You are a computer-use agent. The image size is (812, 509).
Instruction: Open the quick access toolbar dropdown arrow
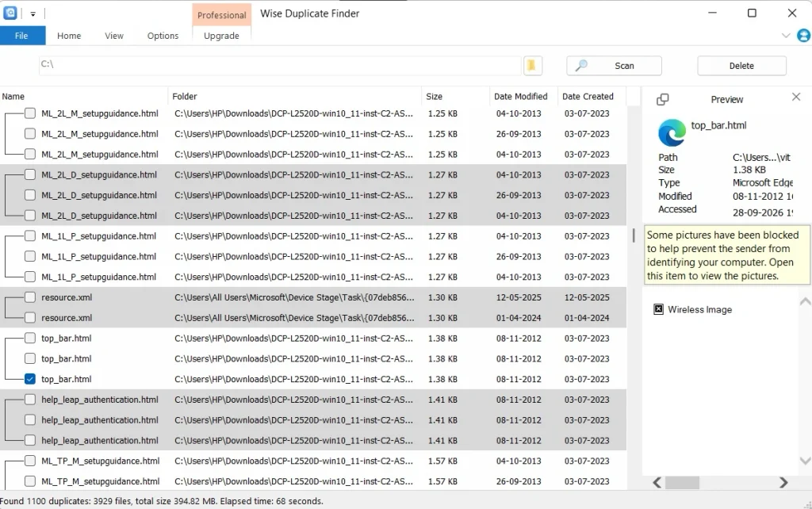point(33,14)
